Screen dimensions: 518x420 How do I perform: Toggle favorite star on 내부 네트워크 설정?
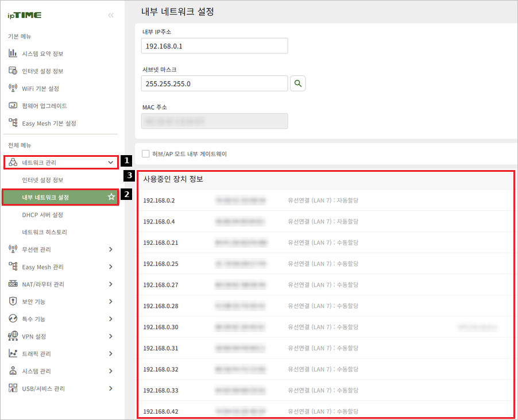pos(111,197)
